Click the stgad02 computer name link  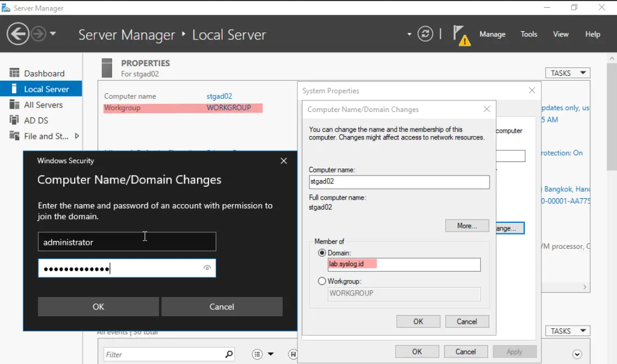pyautogui.click(x=219, y=97)
